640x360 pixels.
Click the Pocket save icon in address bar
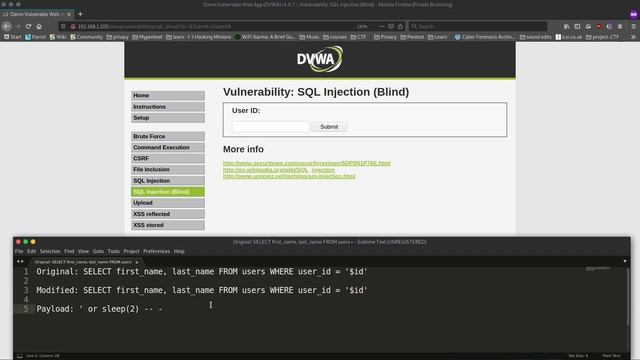coord(391,26)
